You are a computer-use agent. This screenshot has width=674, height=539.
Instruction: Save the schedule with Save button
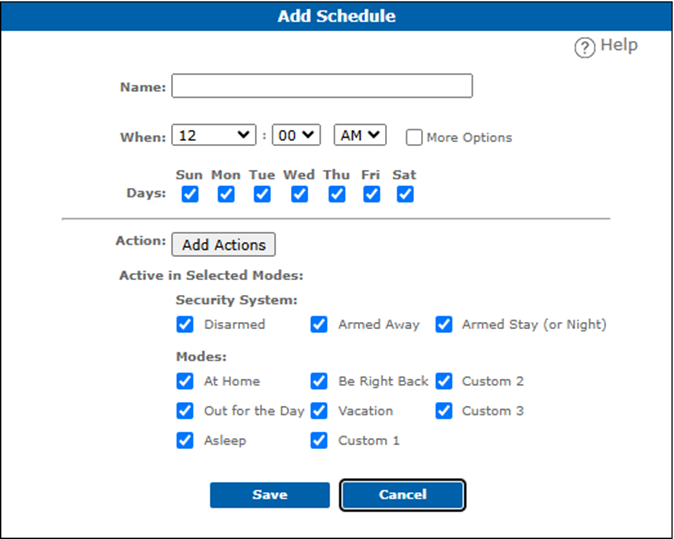pos(270,495)
